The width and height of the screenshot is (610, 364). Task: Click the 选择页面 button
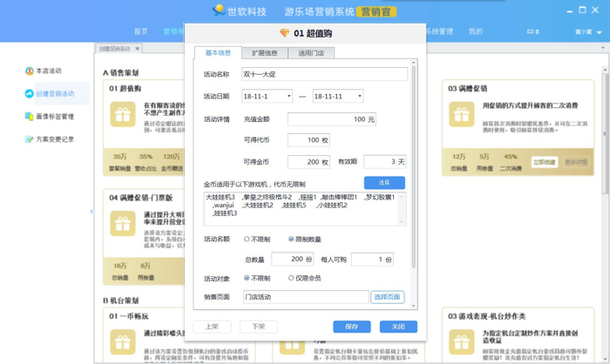387,297
